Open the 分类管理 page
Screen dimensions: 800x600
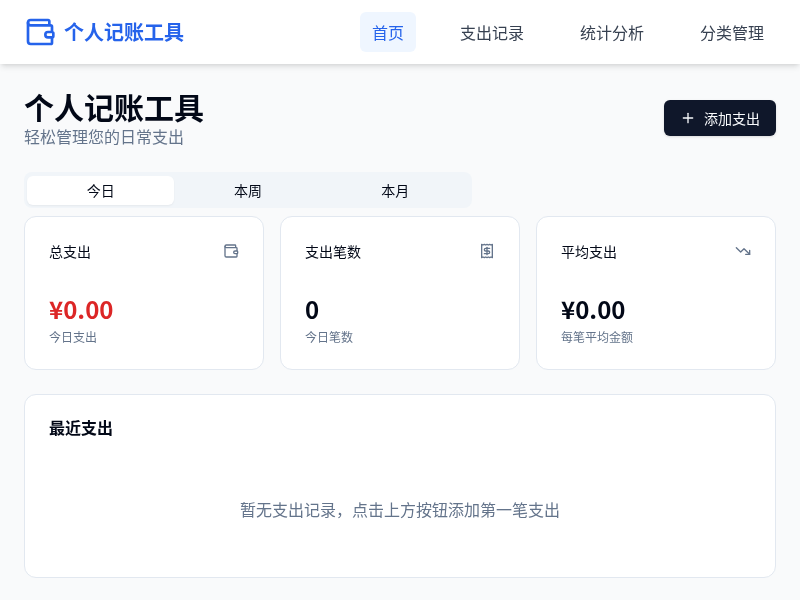tap(732, 32)
